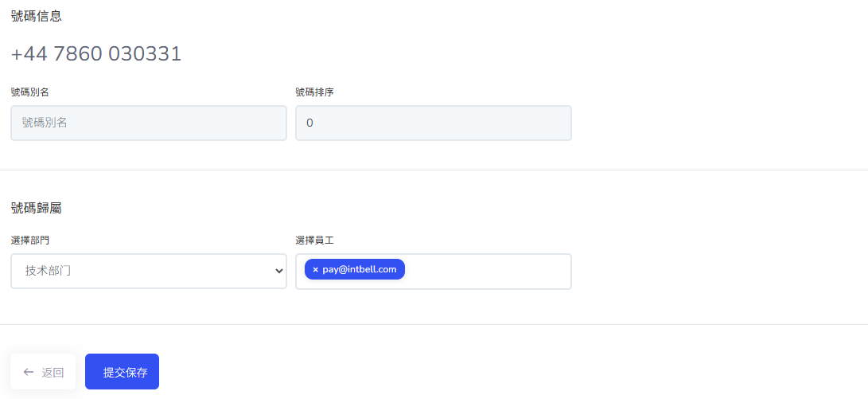The width and height of the screenshot is (868, 399).
Task: Click the 號碼歸屬 section heading
Action: pos(37,208)
